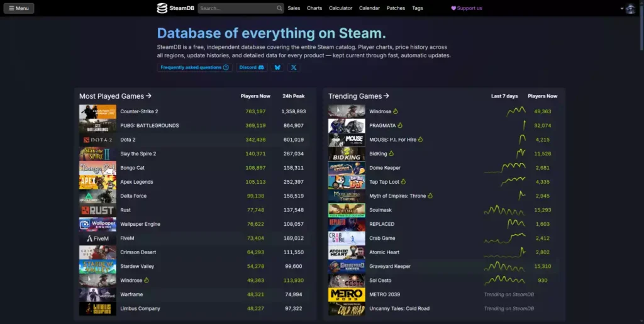Image resolution: width=644 pixels, height=324 pixels.
Task: Click the PRAGMATA thumbnail
Action: click(347, 126)
